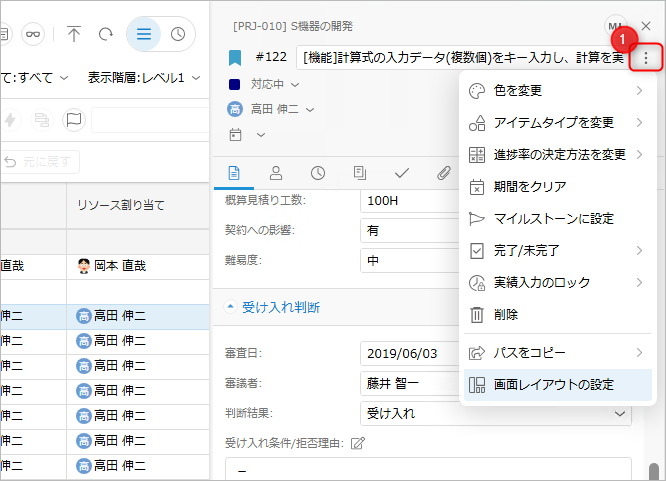Toggle the list view button
This screenshot has height=481, width=666.
click(144, 34)
